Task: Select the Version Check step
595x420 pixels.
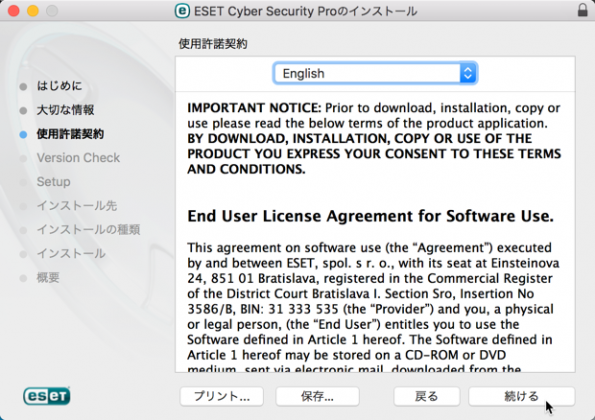Action: 78,157
